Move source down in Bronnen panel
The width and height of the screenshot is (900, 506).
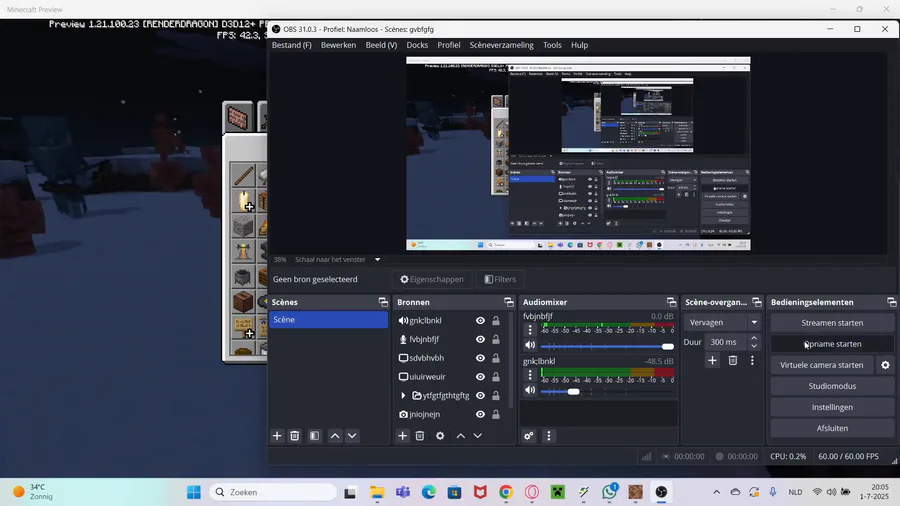(478, 436)
